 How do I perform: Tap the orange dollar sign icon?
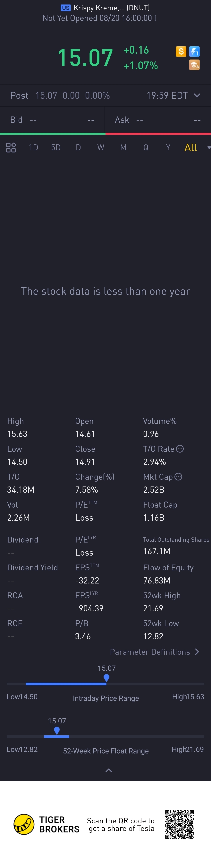tap(181, 52)
